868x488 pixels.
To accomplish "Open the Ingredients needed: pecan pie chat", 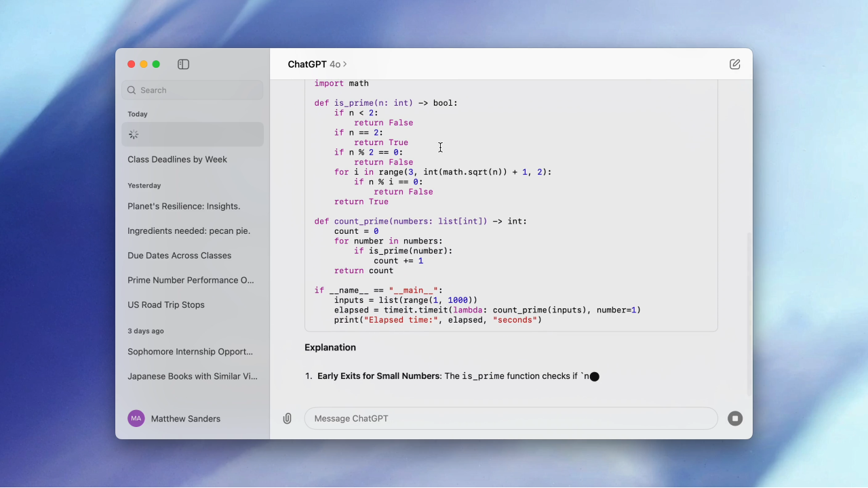I will click(189, 230).
